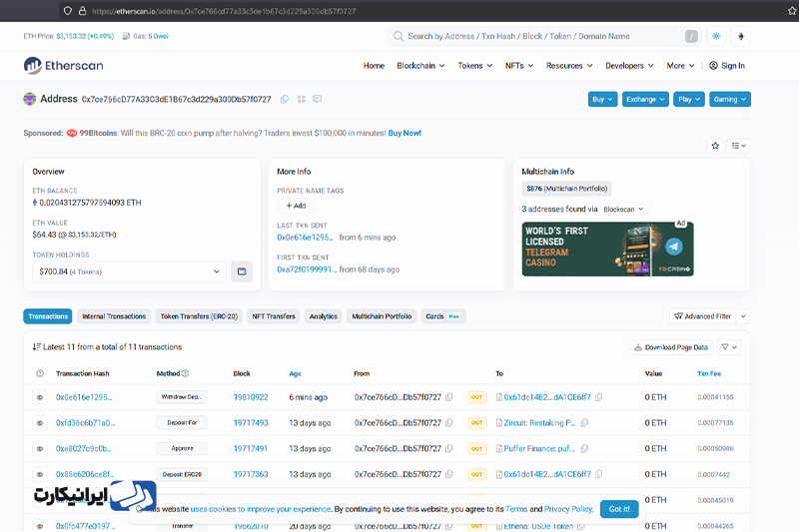Open the list view options dropdown

[x=738, y=146]
